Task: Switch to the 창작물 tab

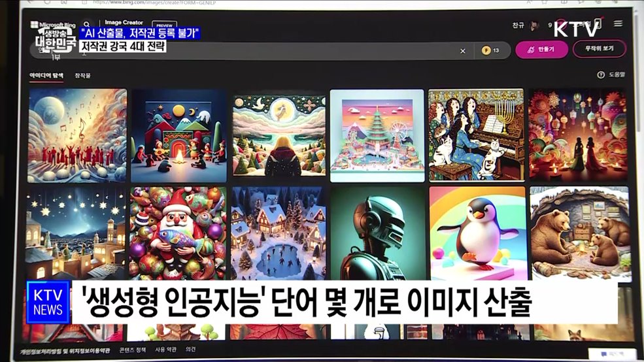Action: 82,76
